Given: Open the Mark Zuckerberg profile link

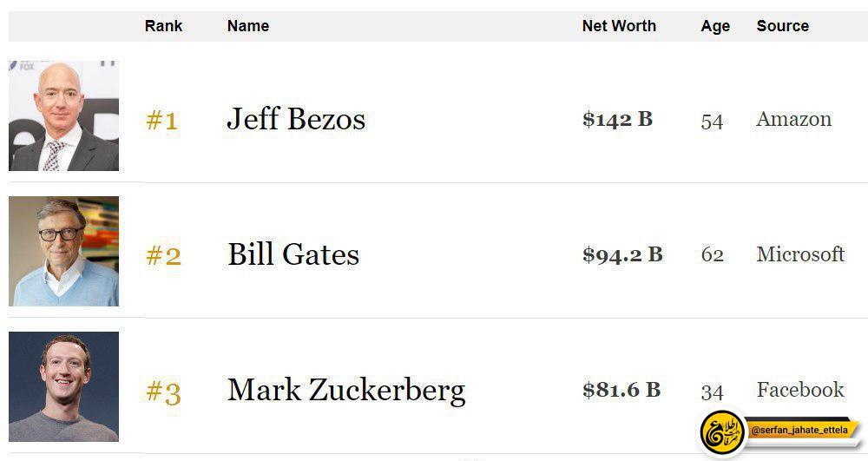Looking at the screenshot, I should click(x=346, y=391).
